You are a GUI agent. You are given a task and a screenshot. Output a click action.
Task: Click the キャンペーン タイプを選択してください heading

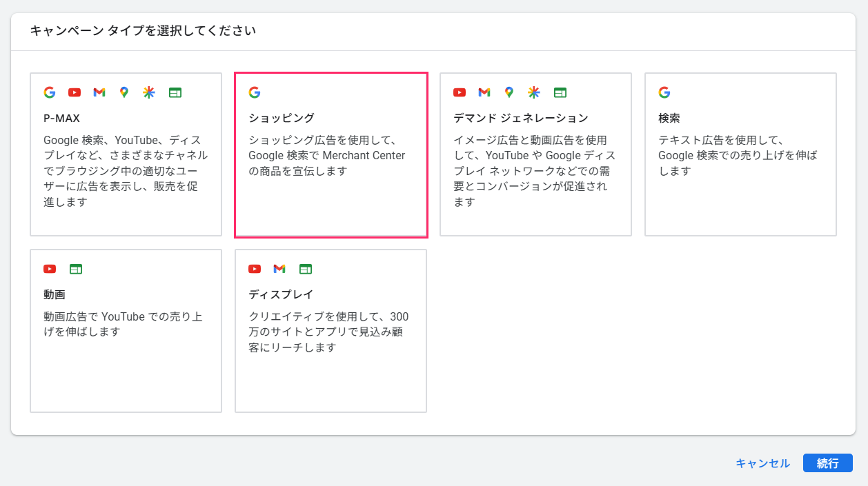[x=143, y=31]
